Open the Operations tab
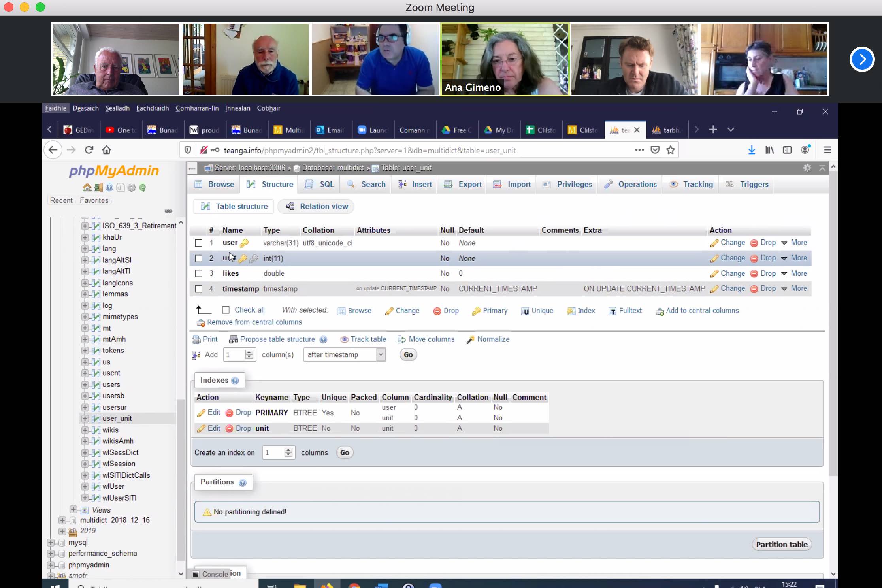Viewport: 882px width, 588px height. point(630,184)
